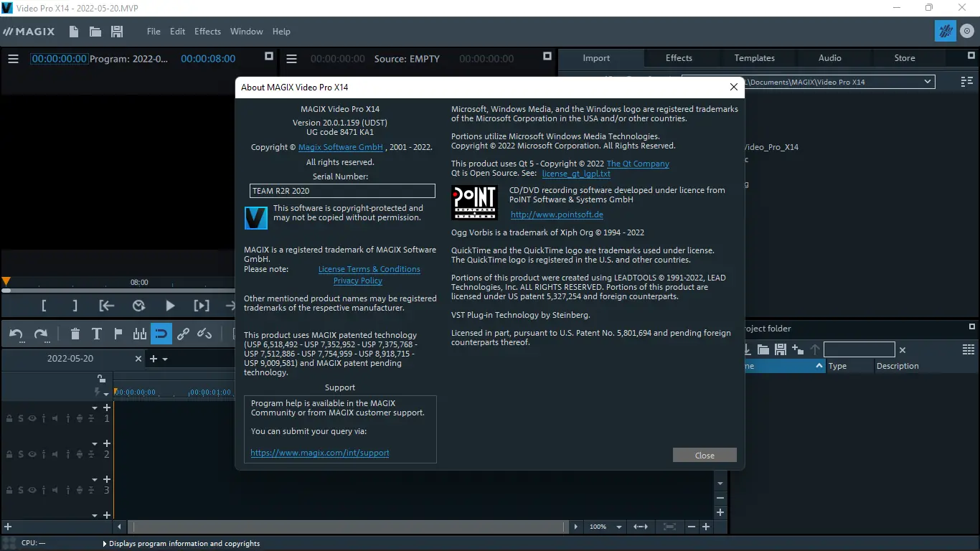Open License Terms & Conditions link
Image resolution: width=980 pixels, height=551 pixels.
pos(369,269)
